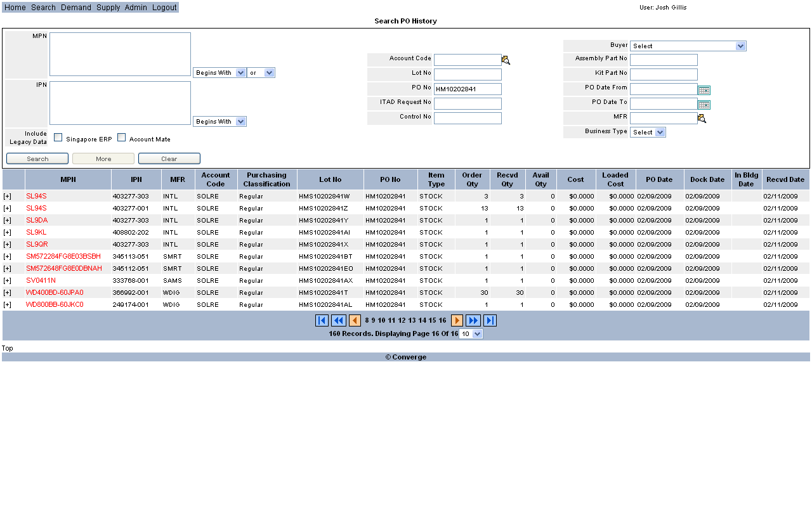Open the MFR lookup icon
This screenshot has width=812, height=511.
click(702, 118)
